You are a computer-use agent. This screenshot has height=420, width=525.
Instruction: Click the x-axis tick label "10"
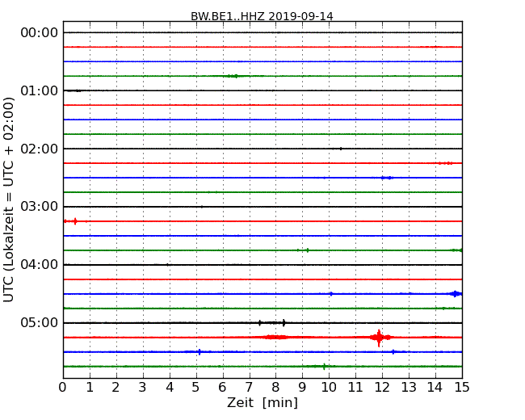[x=329, y=388]
